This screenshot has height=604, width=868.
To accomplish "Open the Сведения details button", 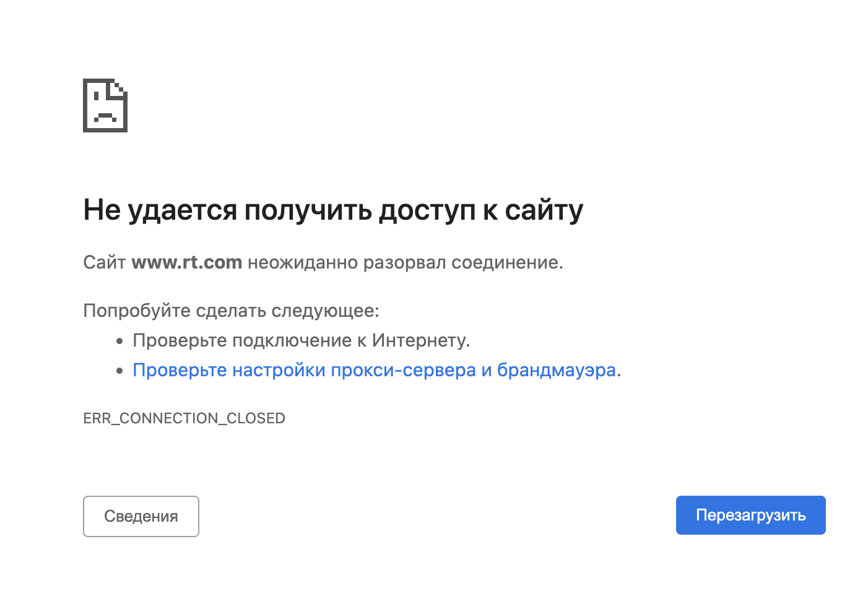I will [141, 516].
